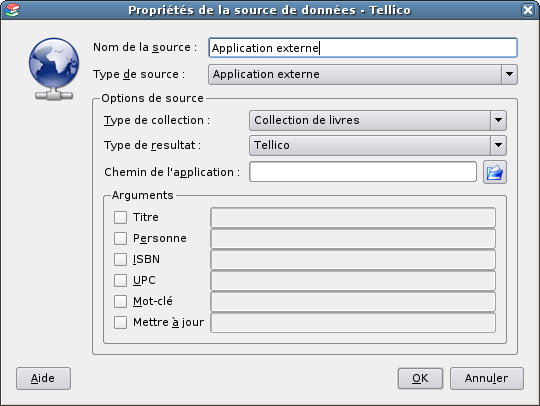540x406 pixels.
Task: Open the Type de resultat dropdown
Action: click(378, 145)
